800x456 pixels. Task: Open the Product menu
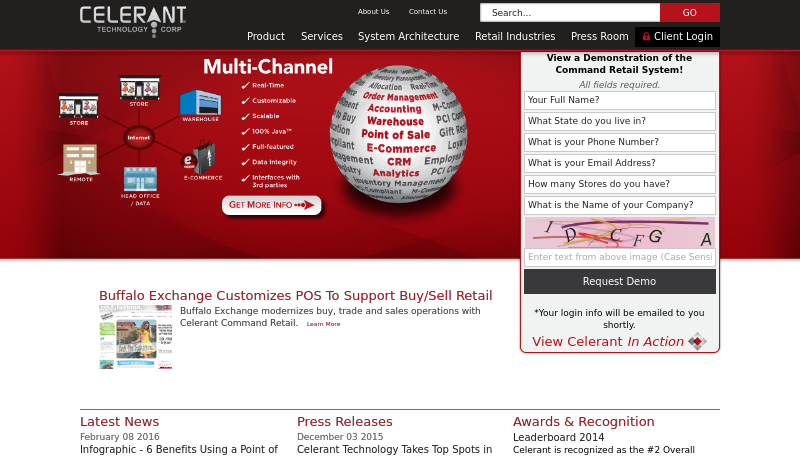[266, 36]
